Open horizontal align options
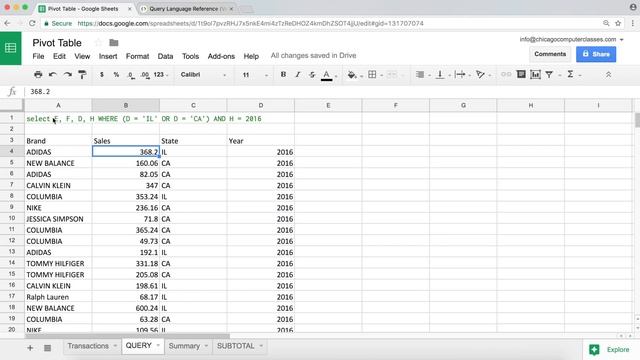The height and width of the screenshot is (360, 640). pyautogui.click(x=420, y=74)
